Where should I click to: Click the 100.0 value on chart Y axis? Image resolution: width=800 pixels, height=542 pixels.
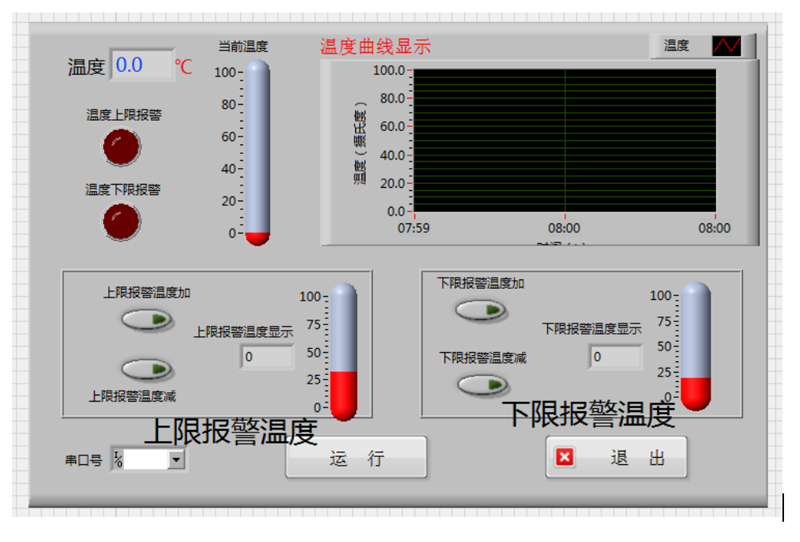[x=389, y=70]
